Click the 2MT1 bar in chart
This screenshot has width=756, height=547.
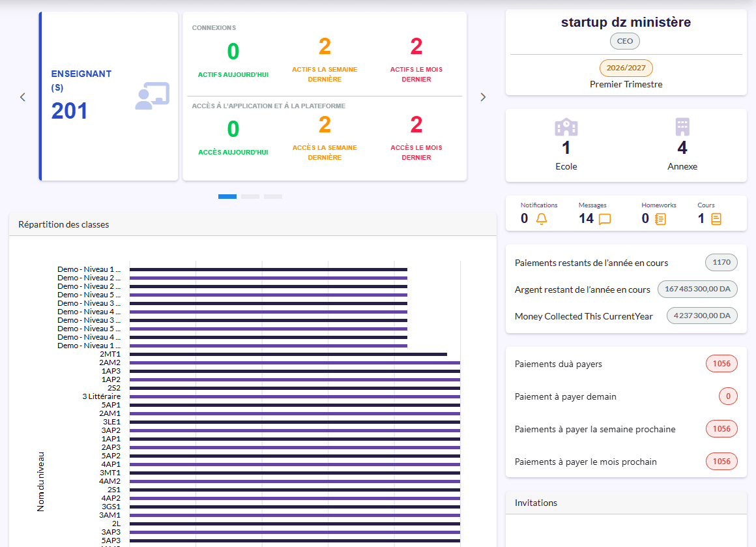coord(288,354)
